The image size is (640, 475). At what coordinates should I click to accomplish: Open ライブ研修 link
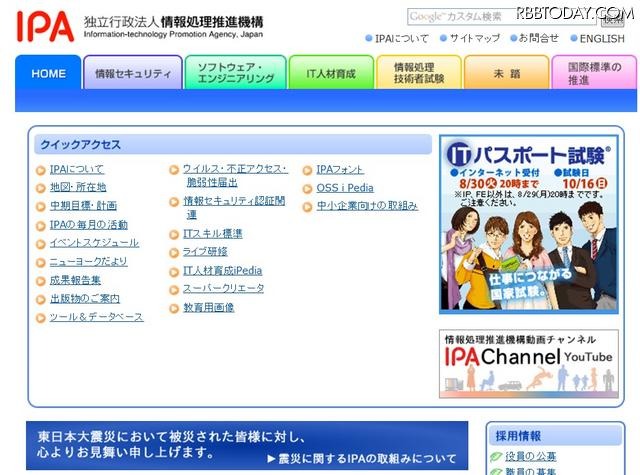(205, 252)
